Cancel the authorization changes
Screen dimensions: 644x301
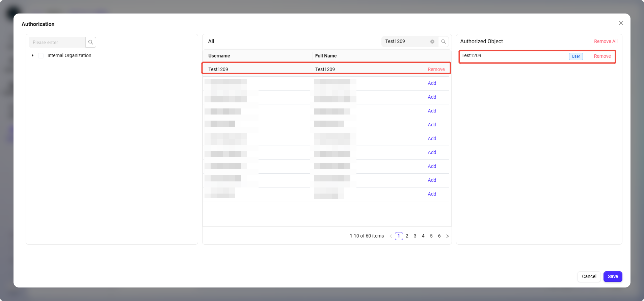(x=589, y=276)
